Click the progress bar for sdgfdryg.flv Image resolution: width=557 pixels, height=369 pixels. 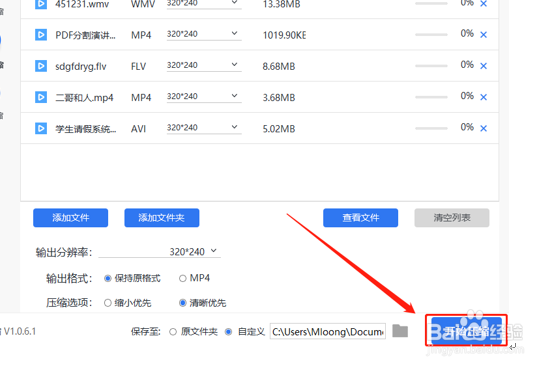click(431, 66)
